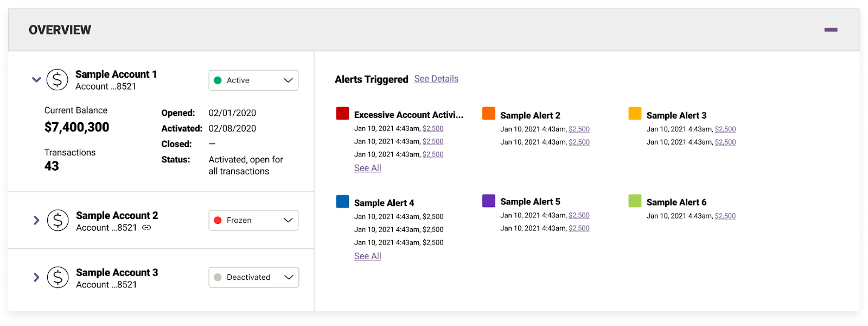
Task: Expand Sample Account 3 chevron
Action: pos(36,277)
